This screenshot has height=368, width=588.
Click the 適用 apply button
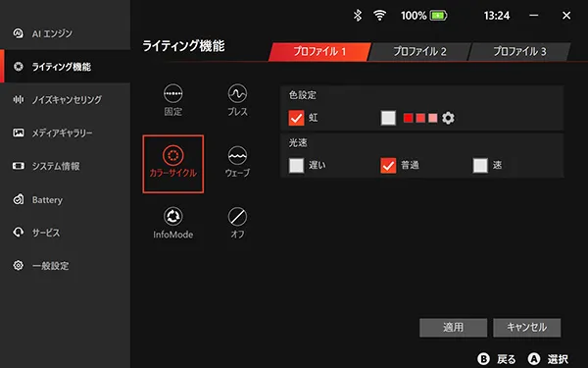coord(453,328)
